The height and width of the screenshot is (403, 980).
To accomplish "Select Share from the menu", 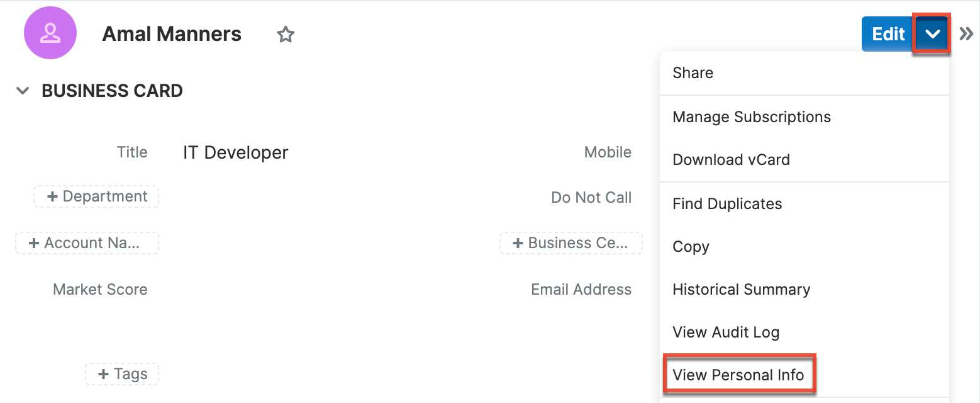I will (693, 73).
